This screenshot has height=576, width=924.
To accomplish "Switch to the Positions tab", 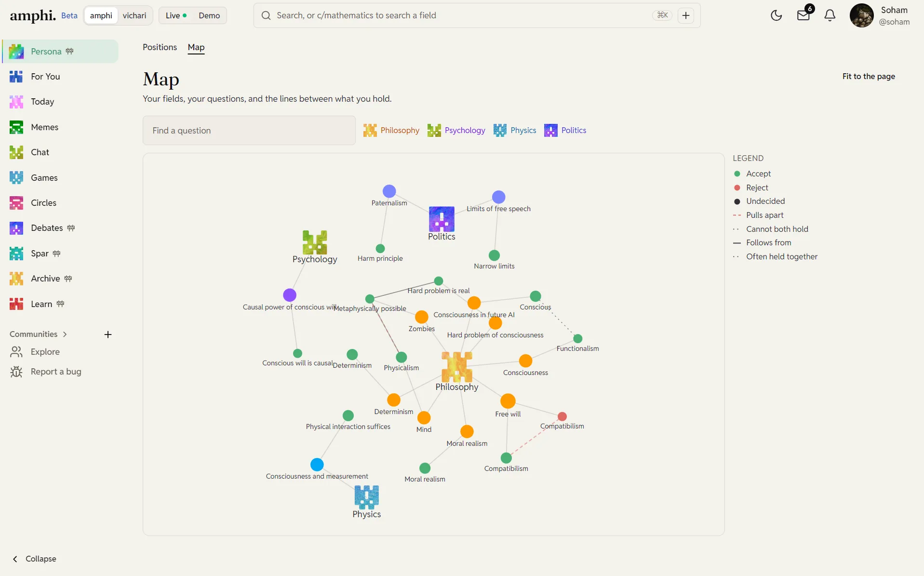I will (160, 47).
